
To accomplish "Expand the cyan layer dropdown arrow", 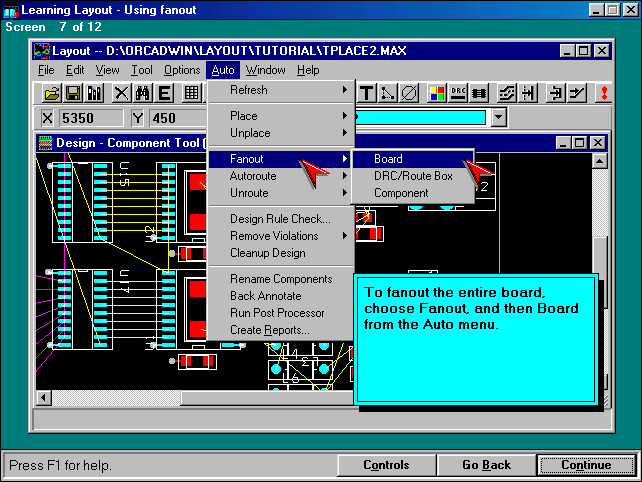I will tap(499, 118).
